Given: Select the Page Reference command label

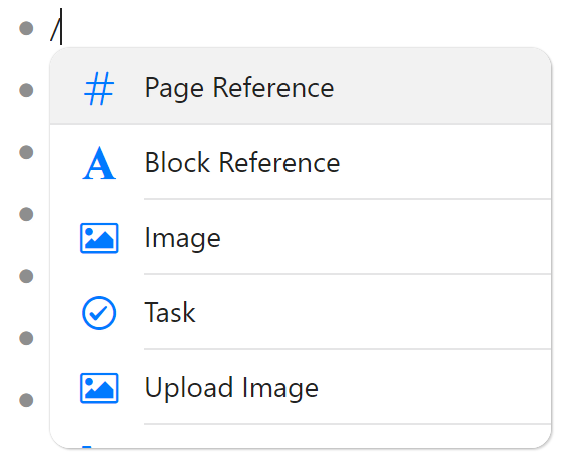Looking at the screenshot, I should 239,88.
